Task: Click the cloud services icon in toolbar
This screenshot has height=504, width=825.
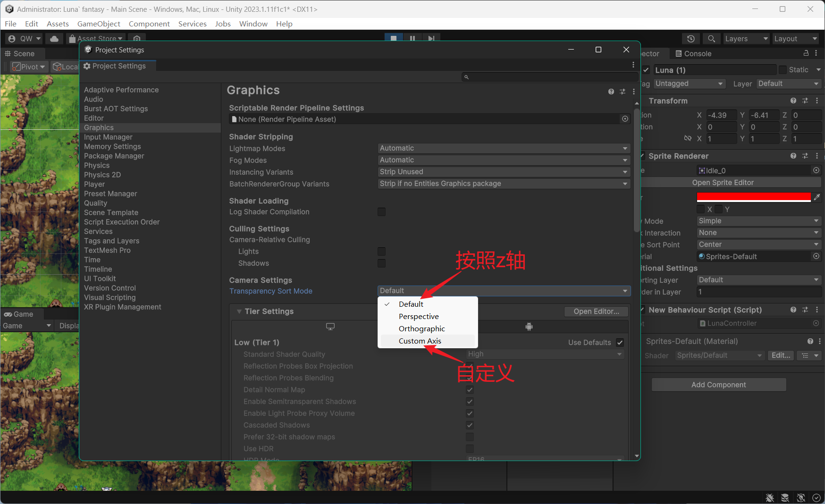Action: coord(54,39)
